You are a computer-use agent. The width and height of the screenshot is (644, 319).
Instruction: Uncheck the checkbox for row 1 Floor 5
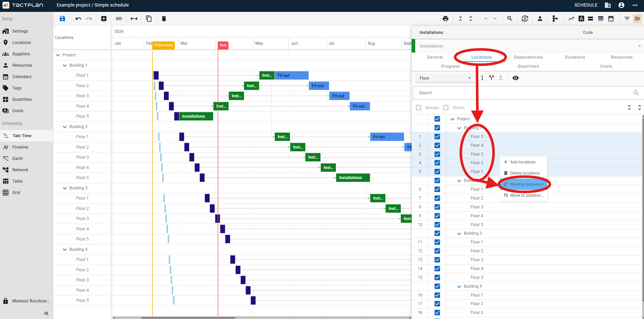(437, 136)
